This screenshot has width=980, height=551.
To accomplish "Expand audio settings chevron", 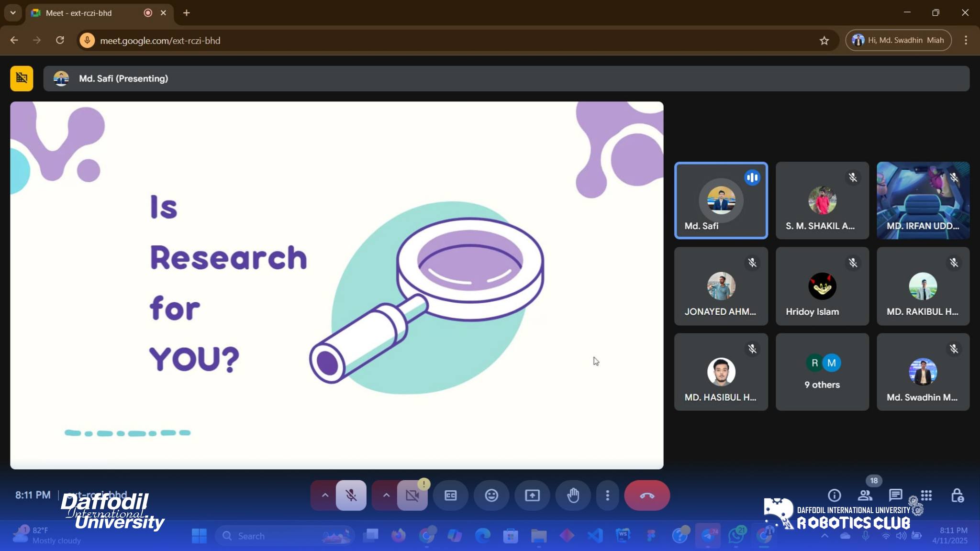I will pos(325,496).
